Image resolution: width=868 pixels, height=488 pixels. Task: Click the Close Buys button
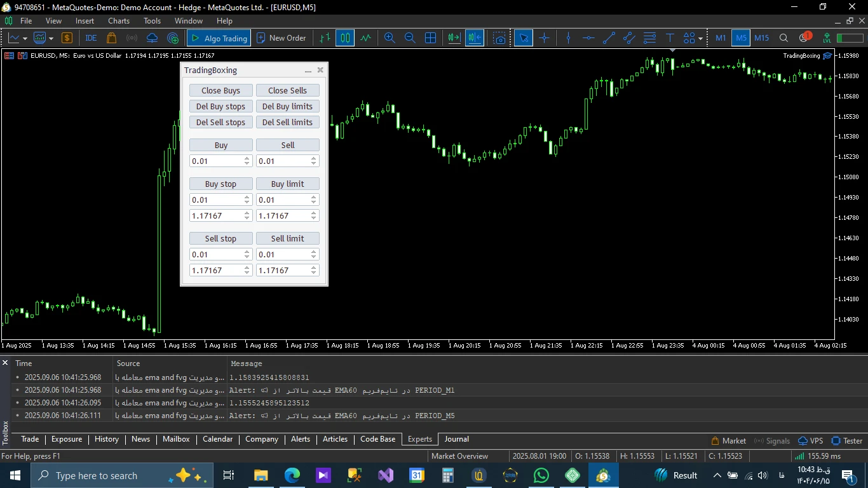[x=220, y=90]
